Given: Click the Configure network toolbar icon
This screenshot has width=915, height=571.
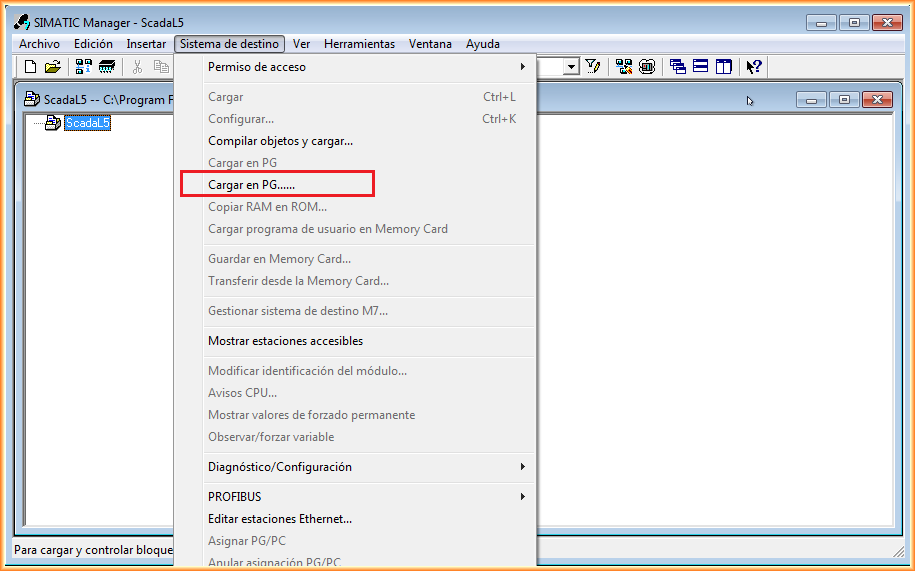Looking at the screenshot, I should pos(625,67).
